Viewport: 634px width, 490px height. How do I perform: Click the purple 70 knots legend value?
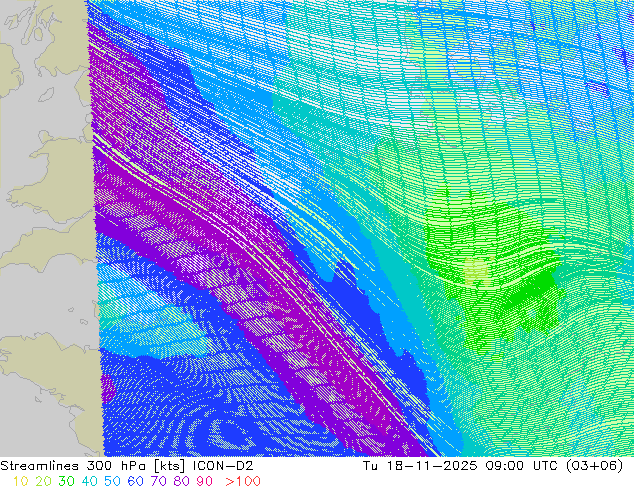(x=158, y=481)
